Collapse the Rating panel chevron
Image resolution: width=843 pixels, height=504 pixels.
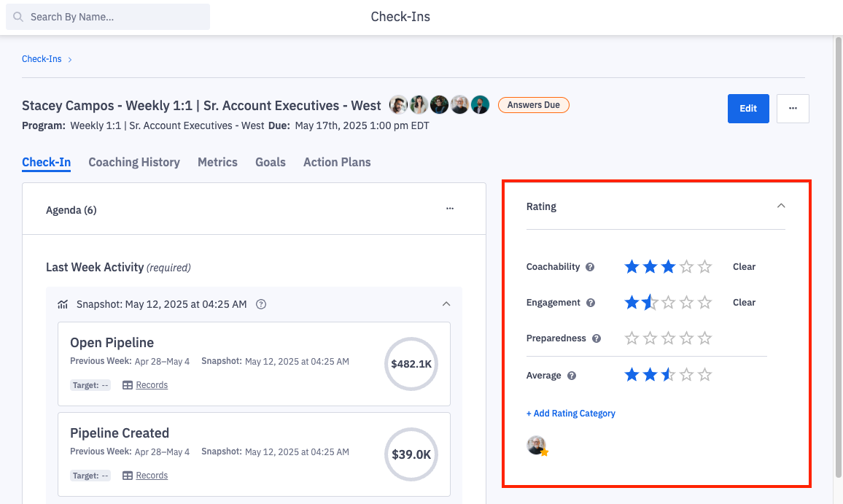click(781, 206)
